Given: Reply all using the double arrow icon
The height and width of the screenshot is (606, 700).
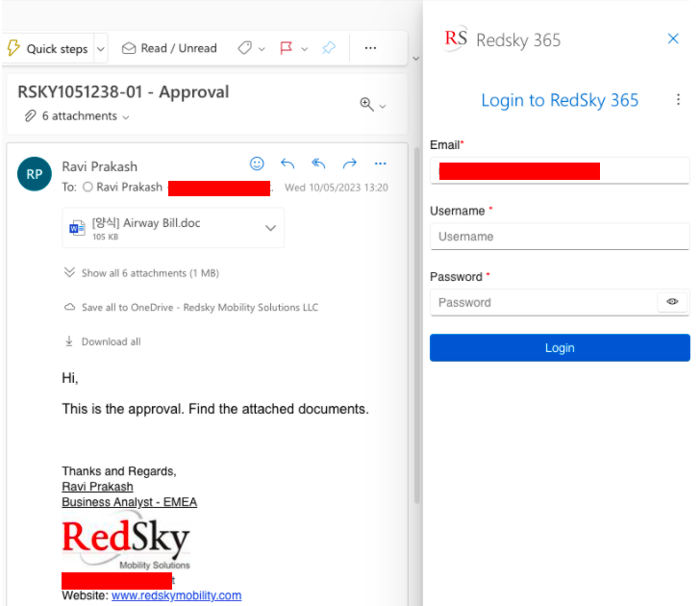Looking at the screenshot, I should click(318, 164).
